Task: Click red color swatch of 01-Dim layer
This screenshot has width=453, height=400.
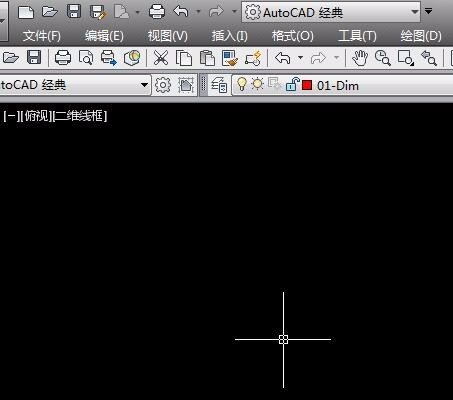Action: pos(307,85)
